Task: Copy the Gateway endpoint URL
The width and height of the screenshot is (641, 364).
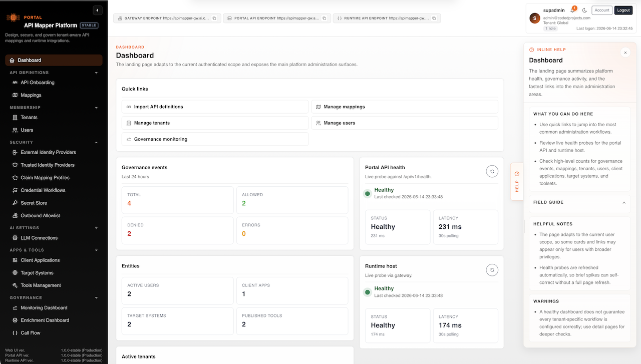Action: pyautogui.click(x=214, y=19)
